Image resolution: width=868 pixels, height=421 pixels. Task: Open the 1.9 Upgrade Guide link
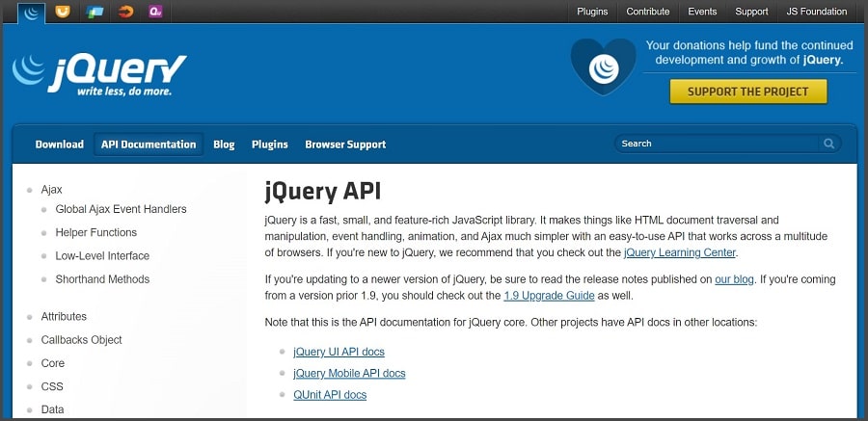[549, 296]
